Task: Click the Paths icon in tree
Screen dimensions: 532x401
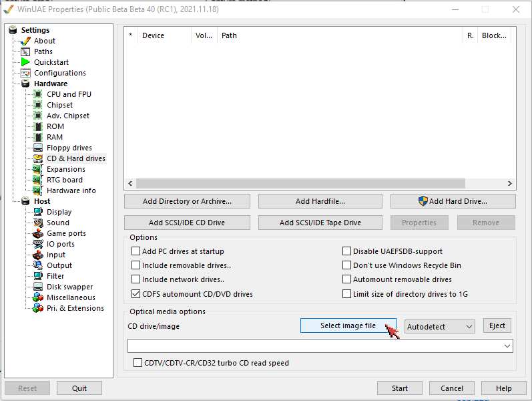Action: 25,51
